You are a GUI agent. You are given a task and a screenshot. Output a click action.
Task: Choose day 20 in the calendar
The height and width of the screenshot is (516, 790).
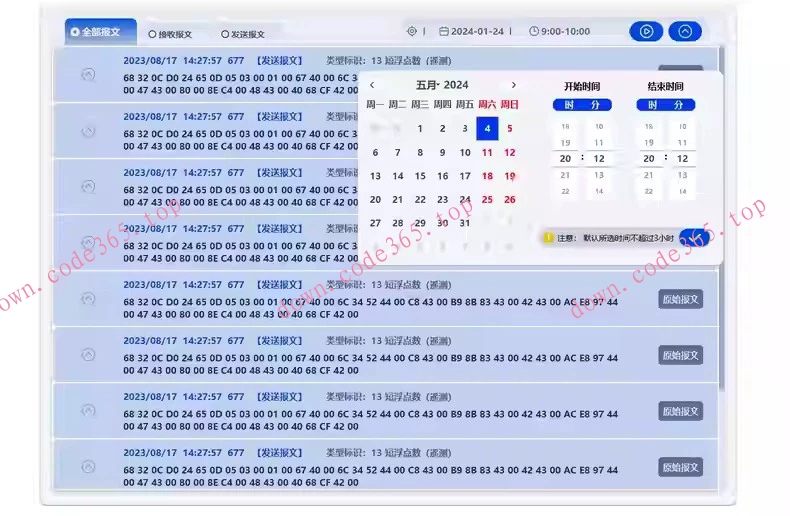(375, 200)
